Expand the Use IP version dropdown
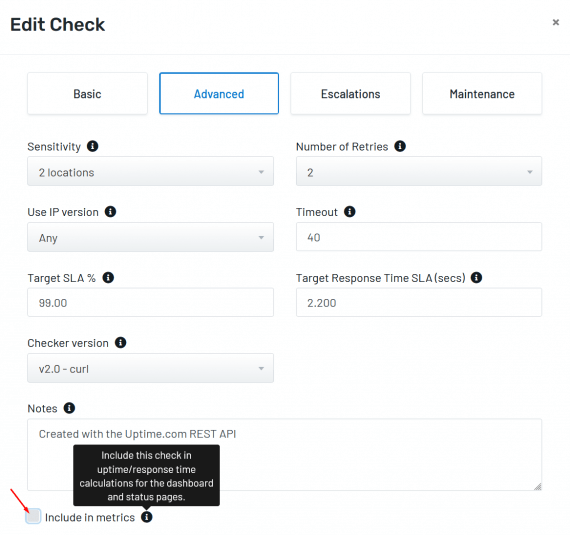 coord(150,237)
